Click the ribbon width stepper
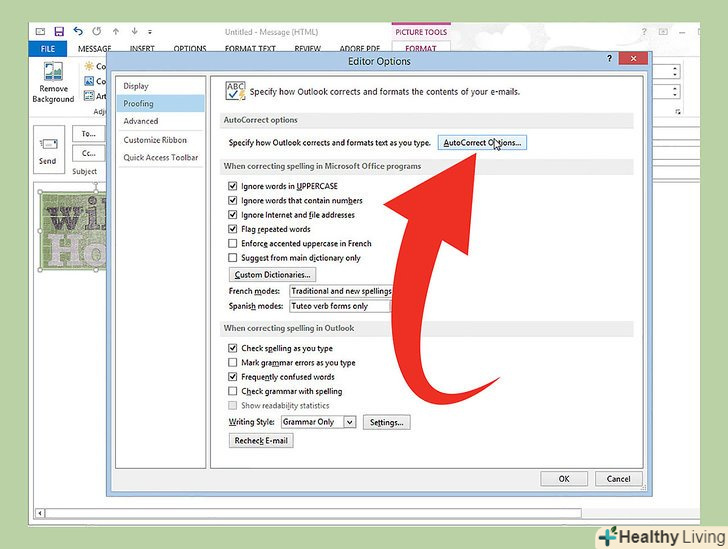 675,91
